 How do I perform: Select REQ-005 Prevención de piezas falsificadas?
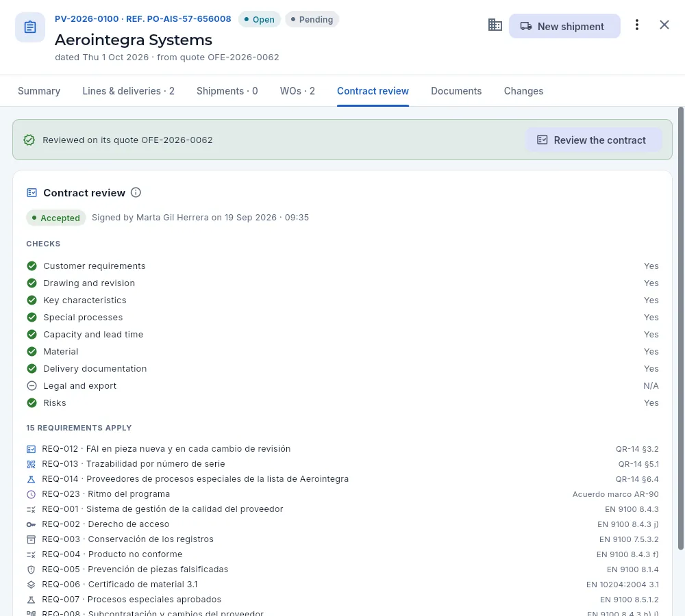coord(342,569)
